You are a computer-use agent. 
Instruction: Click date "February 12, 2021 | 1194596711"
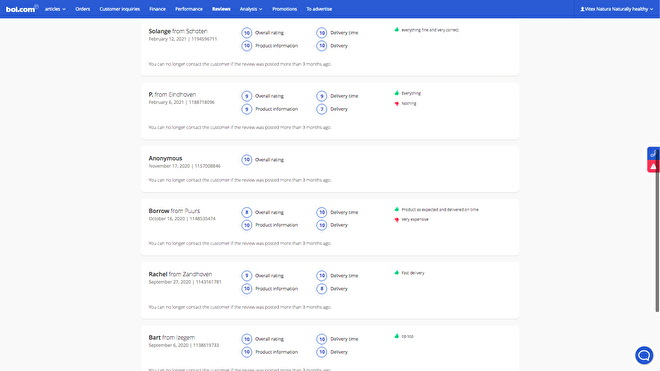click(183, 39)
